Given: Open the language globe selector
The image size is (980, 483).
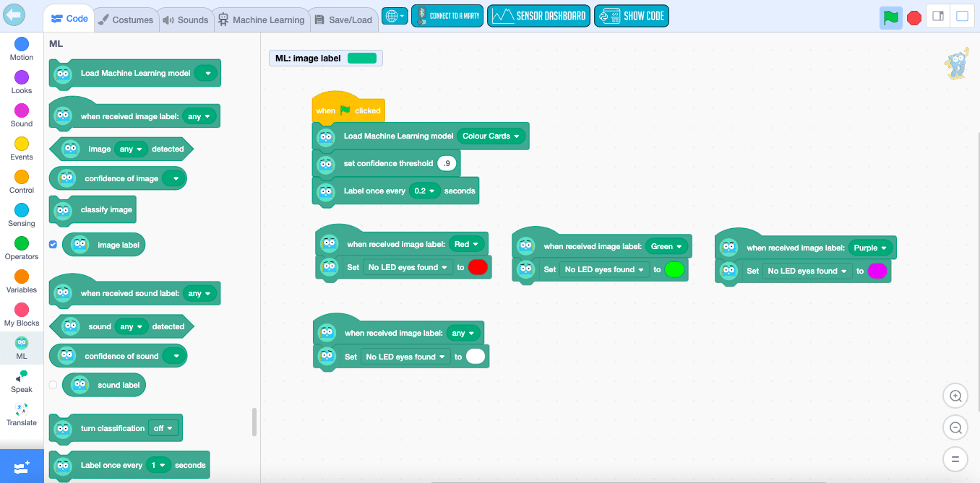Looking at the screenshot, I should 395,16.
